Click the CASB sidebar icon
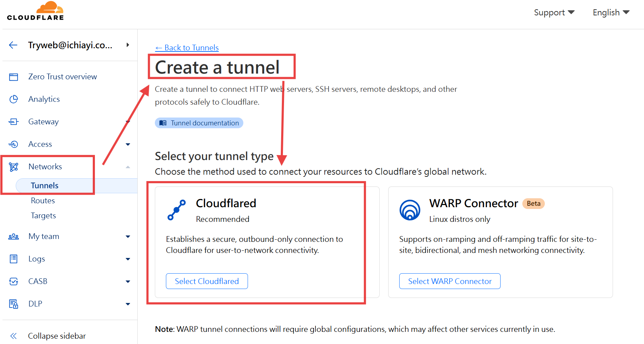The image size is (644, 344). coord(14,281)
